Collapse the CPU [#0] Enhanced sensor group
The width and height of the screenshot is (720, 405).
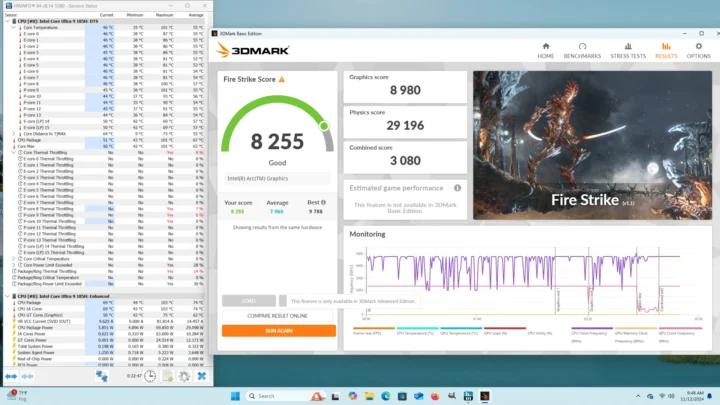tap(7, 296)
